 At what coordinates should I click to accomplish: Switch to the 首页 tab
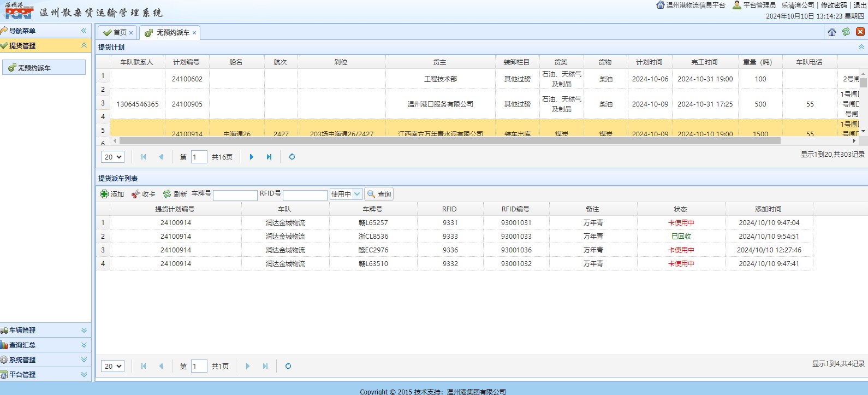pos(120,33)
